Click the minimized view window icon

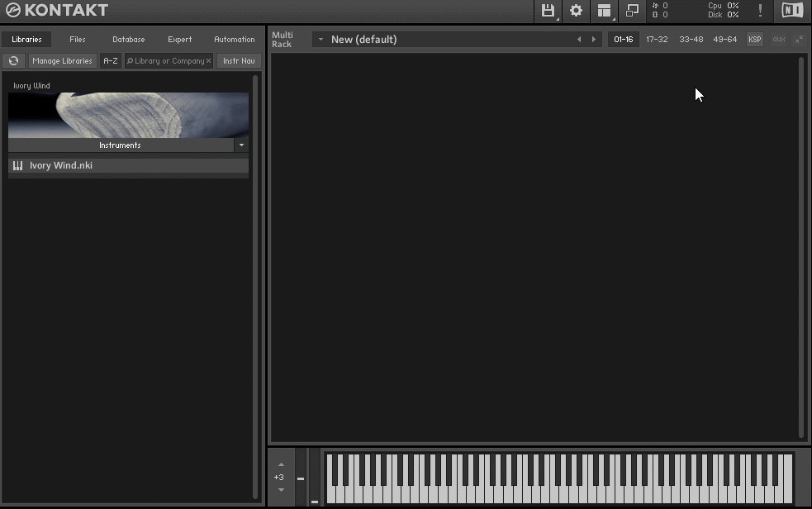[x=632, y=11]
